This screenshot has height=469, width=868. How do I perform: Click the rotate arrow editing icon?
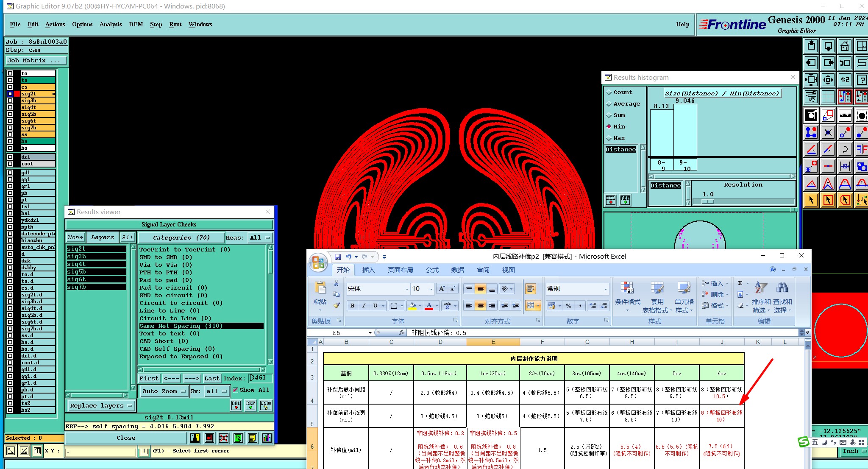[845, 149]
